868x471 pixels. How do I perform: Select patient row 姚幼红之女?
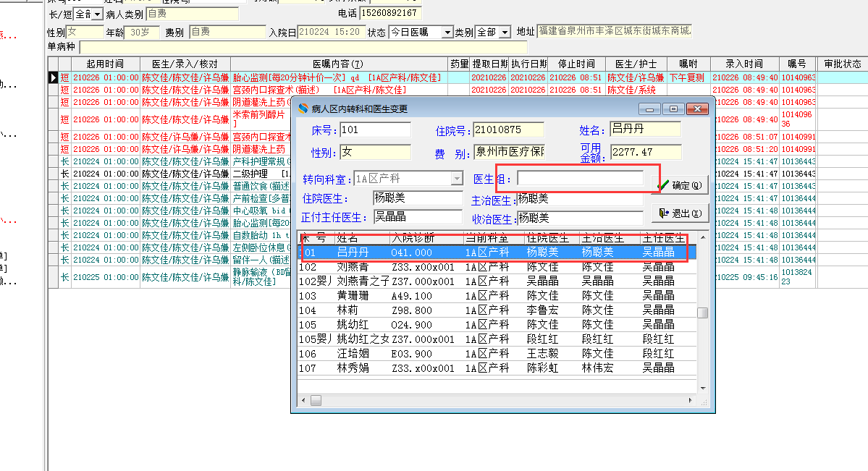[x=497, y=339]
